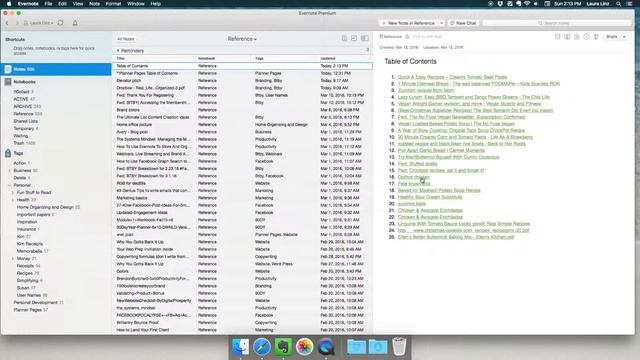Click the first note list view icon

point(344,38)
